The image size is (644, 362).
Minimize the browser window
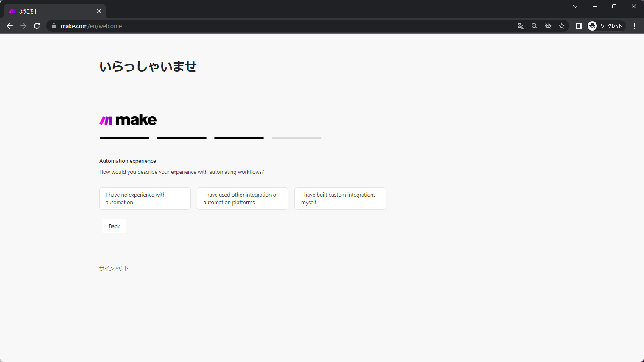pyautogui.click(x=595, y=6)
